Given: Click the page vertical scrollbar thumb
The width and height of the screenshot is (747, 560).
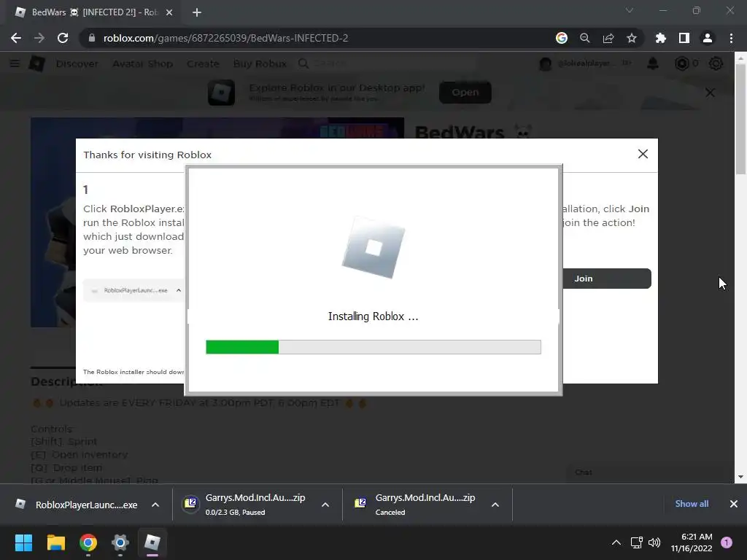Looking at the screenshot, I should pos(740,119).
